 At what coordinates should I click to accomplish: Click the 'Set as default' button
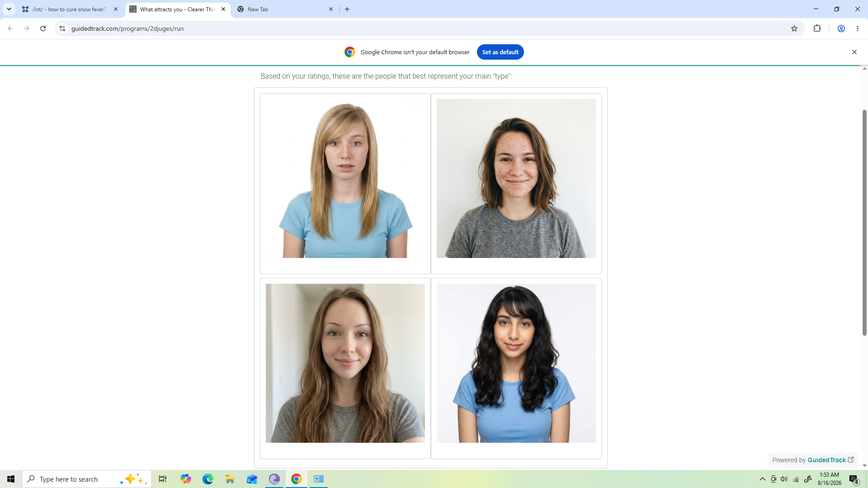(x=500, y=52)
